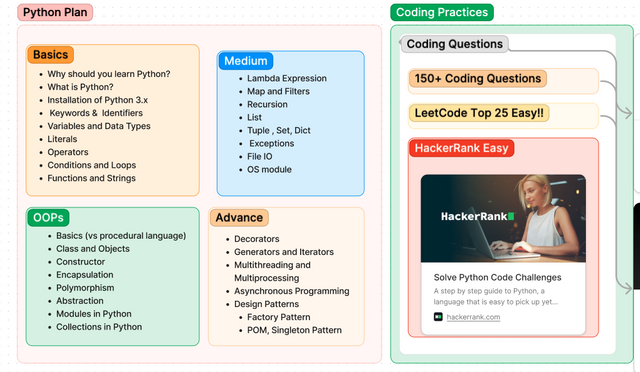Select 'Basics (vs procedural language)' item
This screenshot has width=640, height=372.
coord(121,236)
